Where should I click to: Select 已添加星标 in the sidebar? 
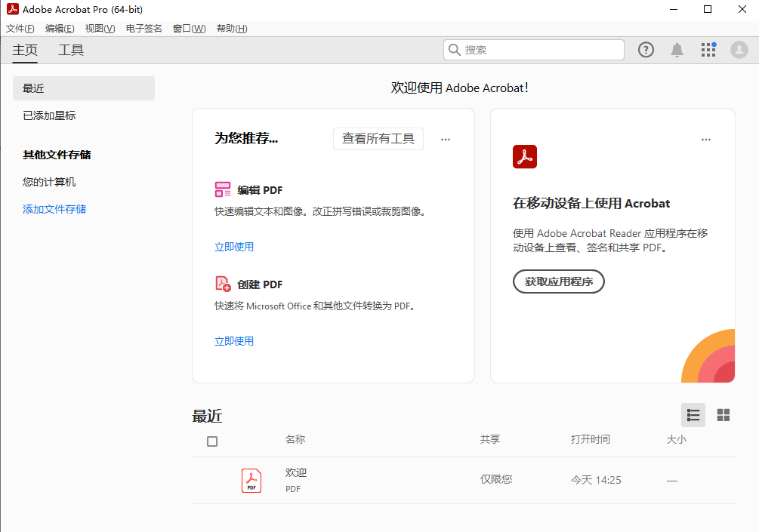click(49, 115)
